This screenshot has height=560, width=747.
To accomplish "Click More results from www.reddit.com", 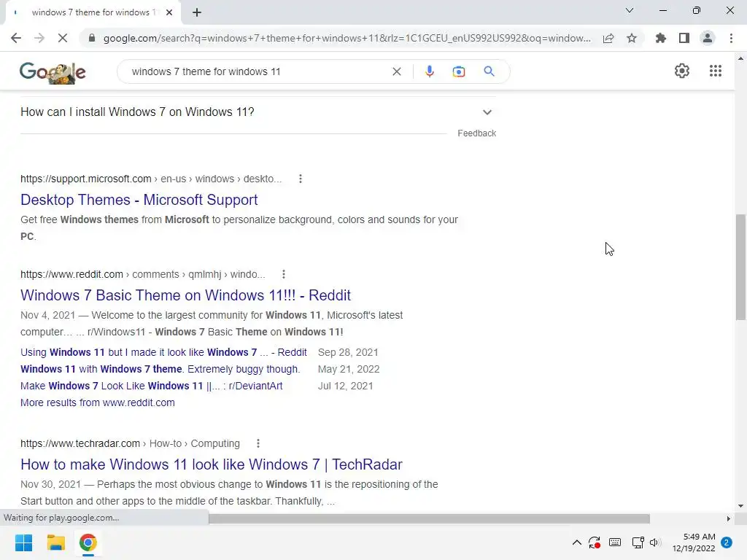I will (x=98, y=402).
